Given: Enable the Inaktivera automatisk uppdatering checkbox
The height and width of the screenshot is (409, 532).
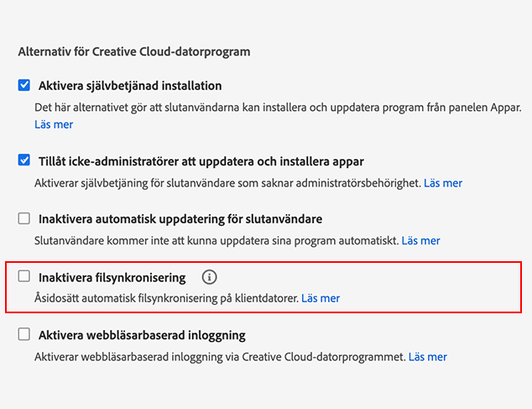Looking at the screenshot, I should (24, 218).
